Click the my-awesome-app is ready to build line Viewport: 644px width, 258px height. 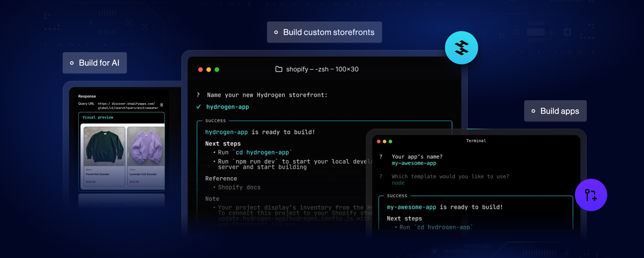[445, 207]
